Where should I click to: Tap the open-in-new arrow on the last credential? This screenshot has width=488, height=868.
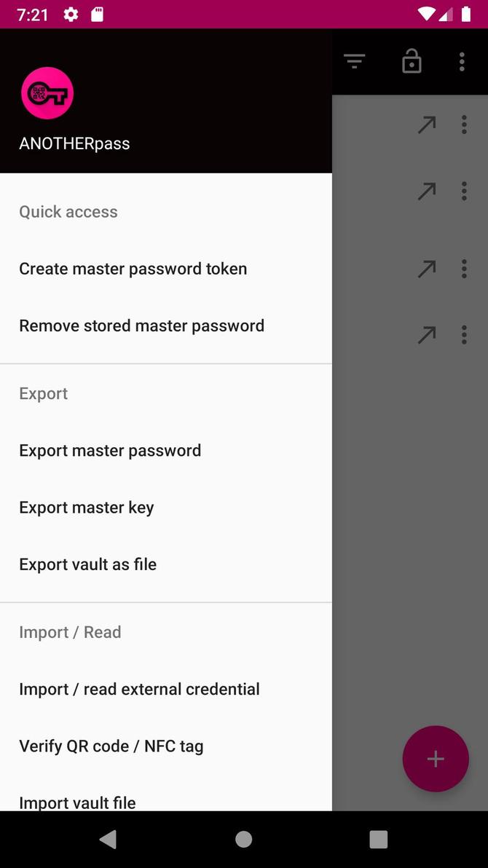click(x=426, y=334)
